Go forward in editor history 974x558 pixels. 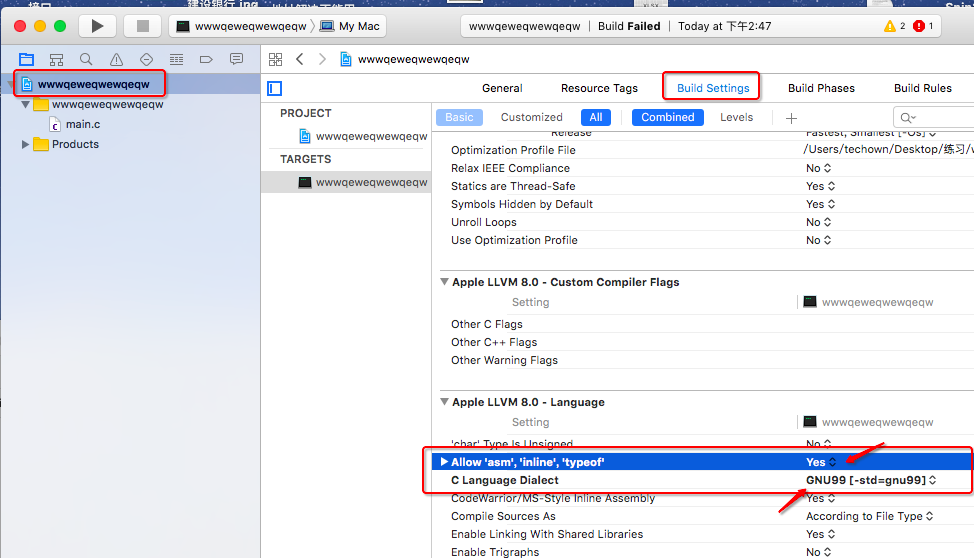(x=322, y=60)
